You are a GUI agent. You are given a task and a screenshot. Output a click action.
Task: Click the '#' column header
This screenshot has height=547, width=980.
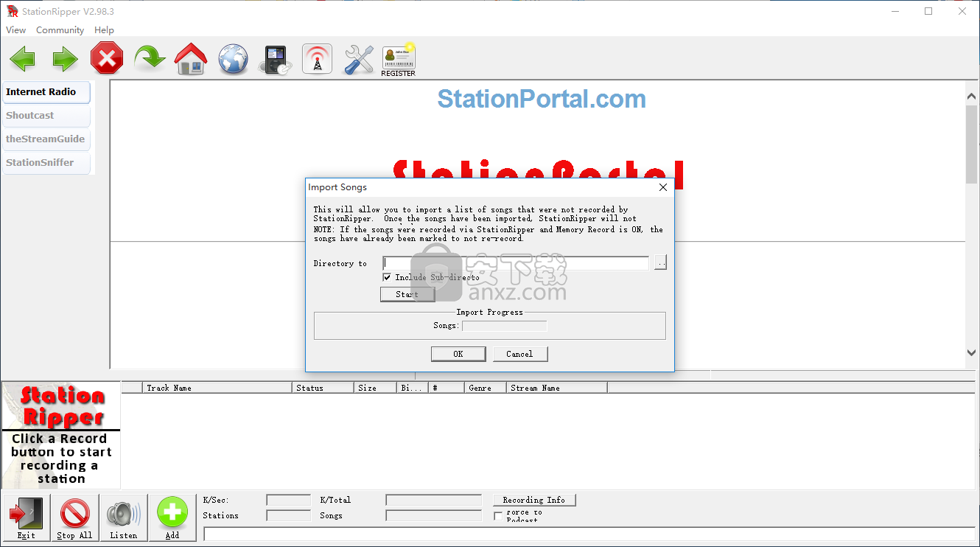click(x=447, y=388)
